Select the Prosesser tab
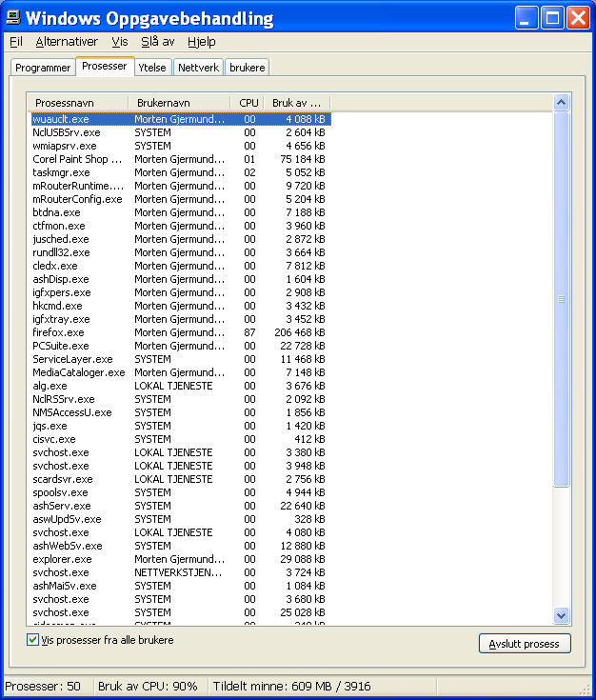This screenshot has height=700, width=596. tap(105, 66)
